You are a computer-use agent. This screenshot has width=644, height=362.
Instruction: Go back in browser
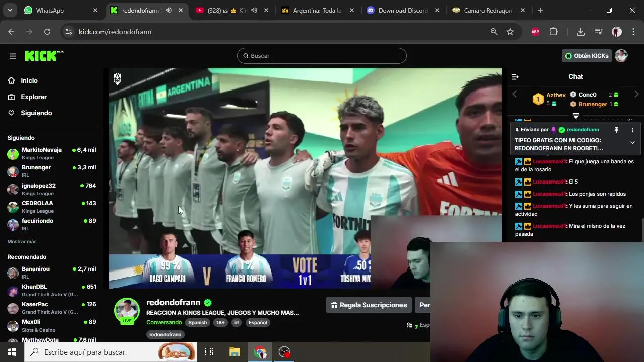point(11,32)
